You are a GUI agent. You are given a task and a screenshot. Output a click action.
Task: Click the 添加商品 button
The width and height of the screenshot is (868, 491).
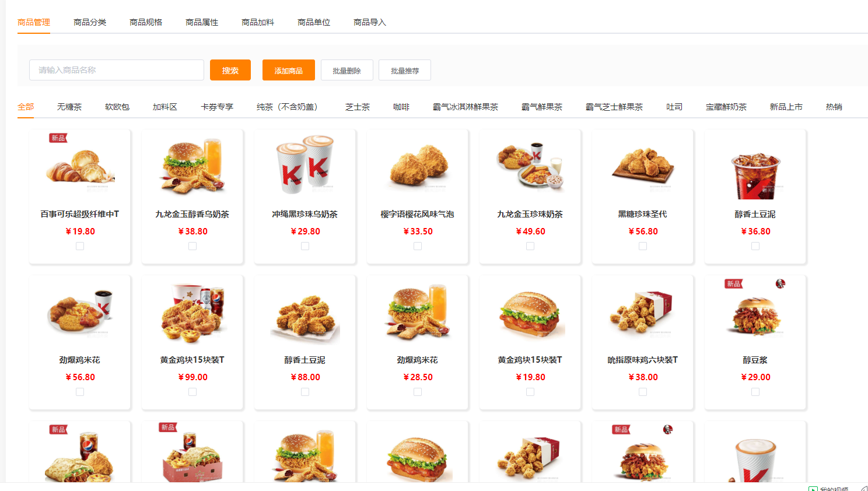289,70
